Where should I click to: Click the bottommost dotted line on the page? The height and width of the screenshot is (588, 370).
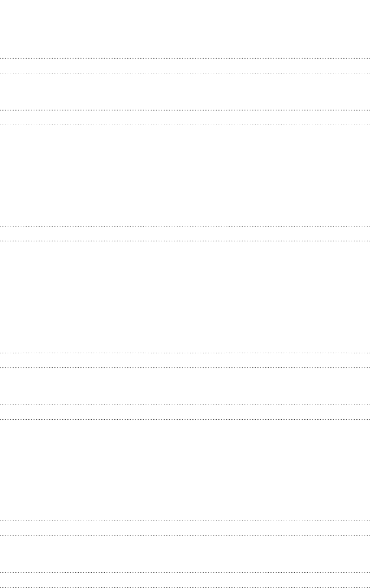(185, 587)
